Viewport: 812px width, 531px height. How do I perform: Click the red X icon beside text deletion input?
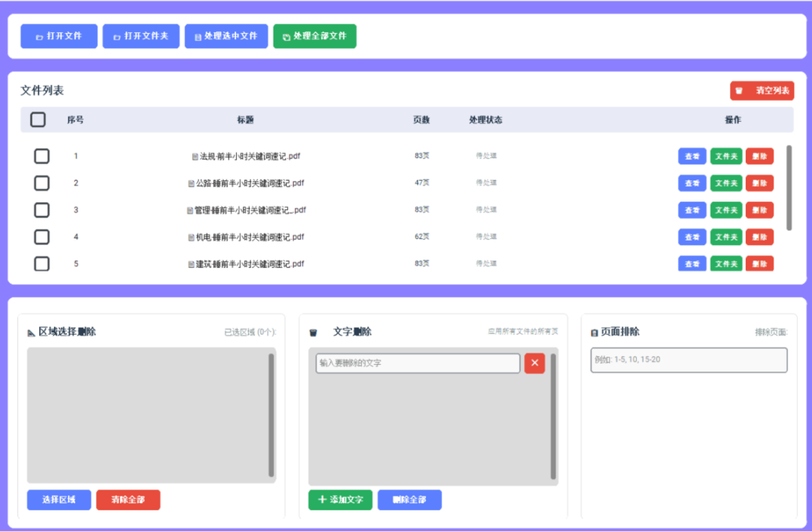click(534, 363)
